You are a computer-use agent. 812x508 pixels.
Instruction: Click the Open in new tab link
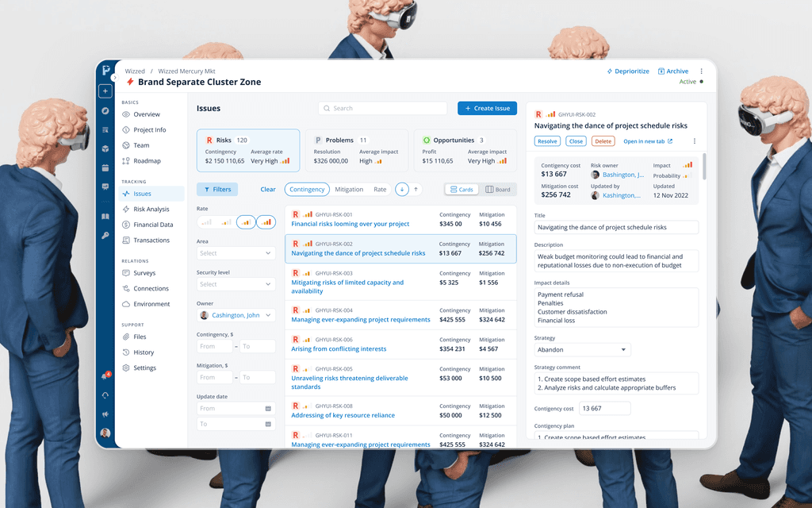(648, 141)
